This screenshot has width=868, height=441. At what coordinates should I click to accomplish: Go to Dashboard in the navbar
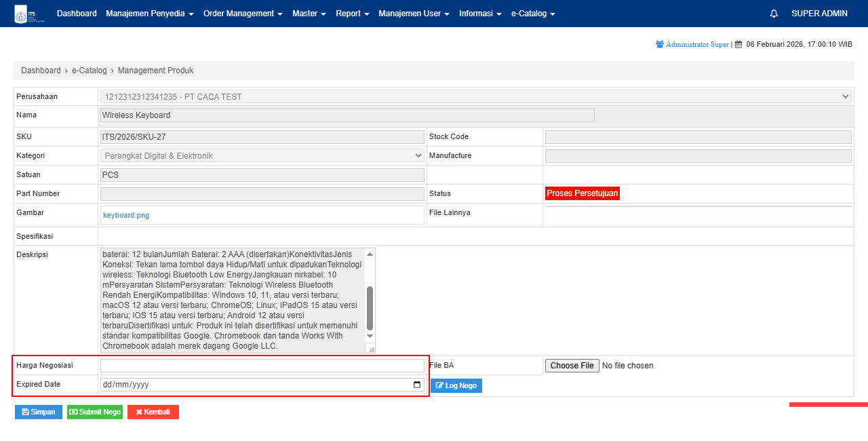(77, 14)
